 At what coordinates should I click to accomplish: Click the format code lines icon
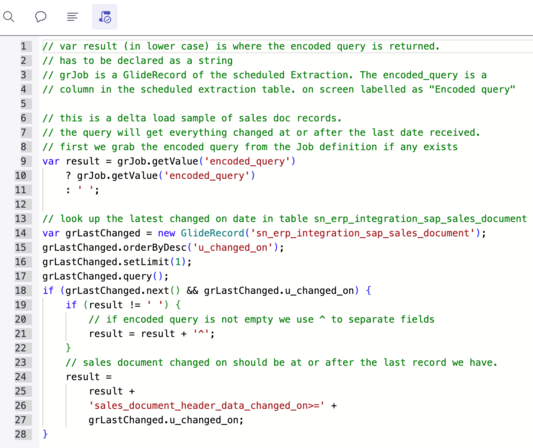point(72,16)
